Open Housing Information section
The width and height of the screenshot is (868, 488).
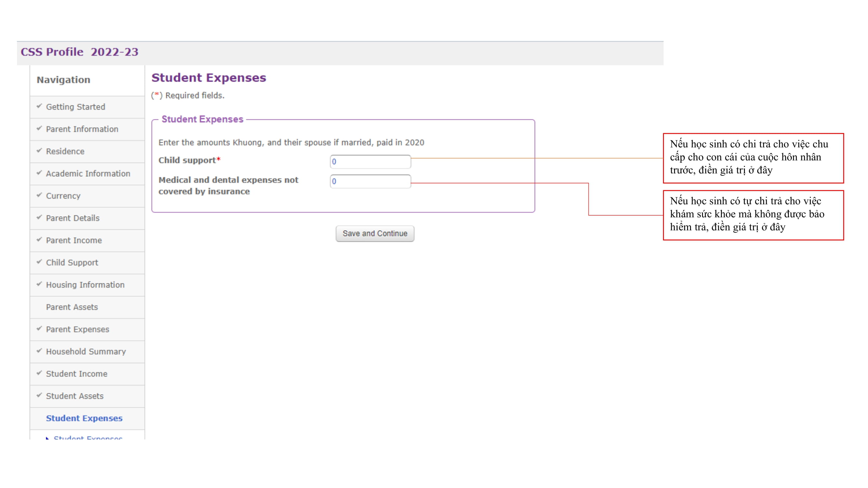pos(85,285)
